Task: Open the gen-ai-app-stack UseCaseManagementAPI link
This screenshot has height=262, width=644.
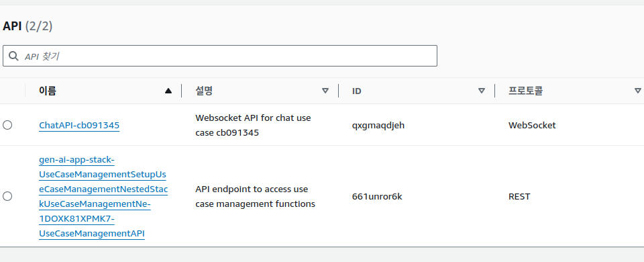Action: click(103, 197)
